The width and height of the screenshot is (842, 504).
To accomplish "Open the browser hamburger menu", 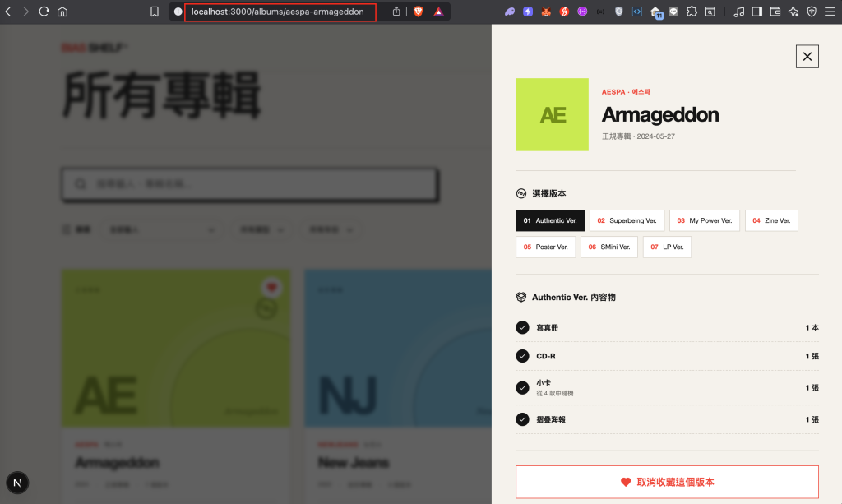I will [x=830, y=12].
